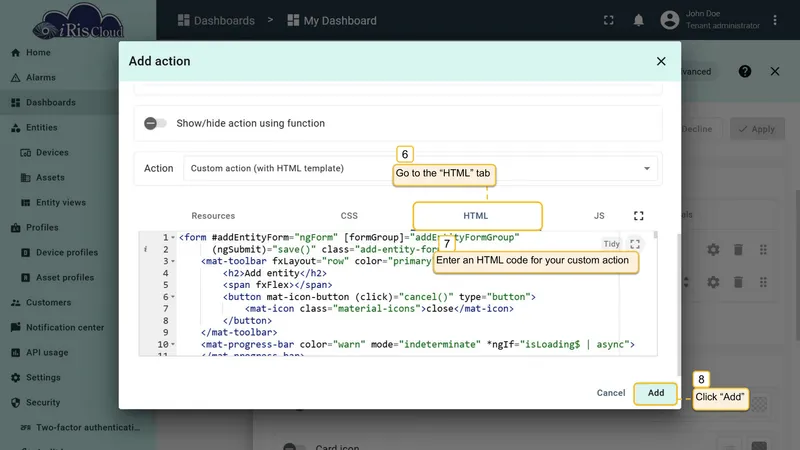Click the Add button

click(x=656, y=393)
